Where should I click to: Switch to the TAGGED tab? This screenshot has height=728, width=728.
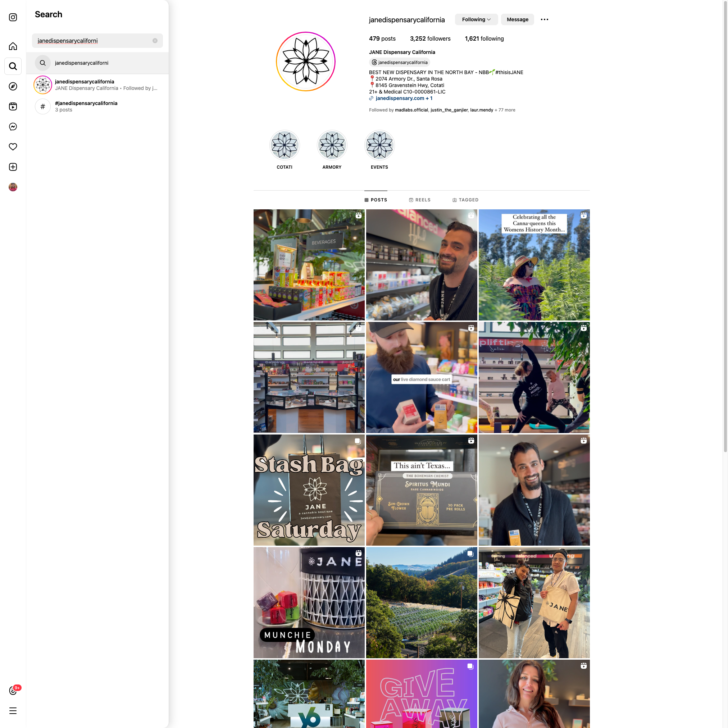(x=465, y=200)
